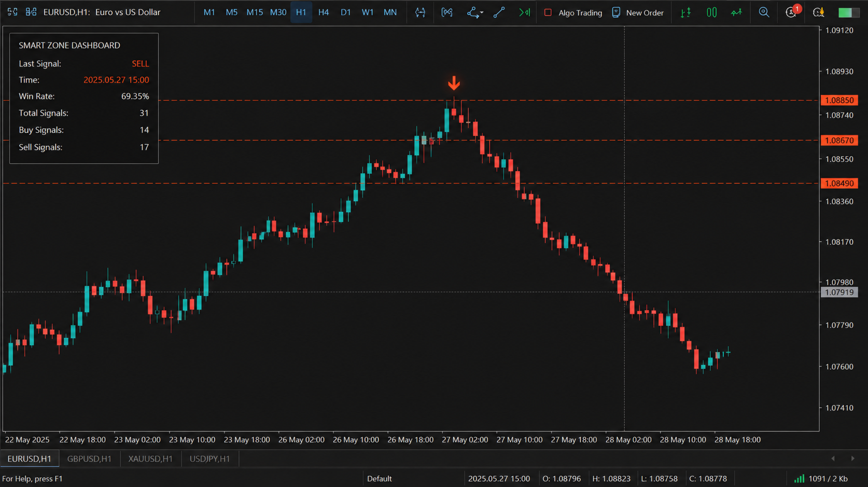Click the status bar open price O: 1.08796
Viewport: 868px width, 487px height.
pos(562,478)
